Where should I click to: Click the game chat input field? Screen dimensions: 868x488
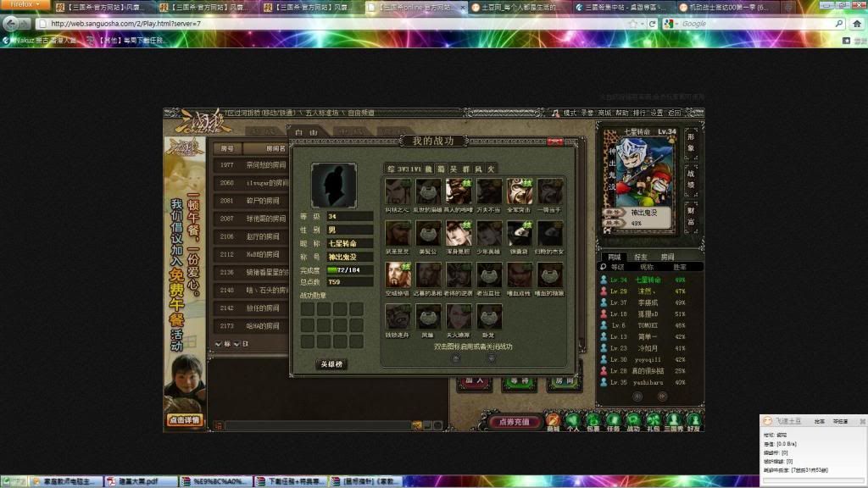(319, 425)
